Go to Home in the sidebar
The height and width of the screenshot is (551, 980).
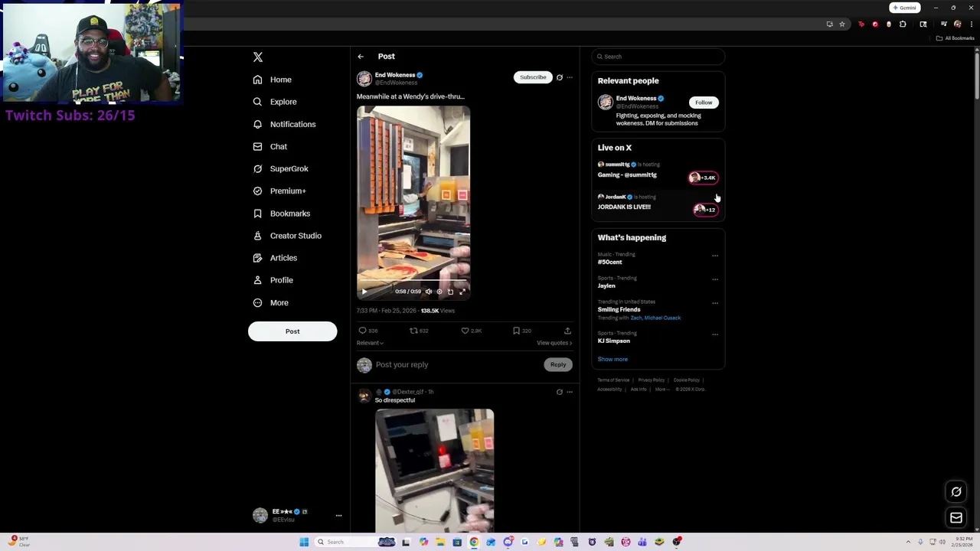tap(273, 80)
